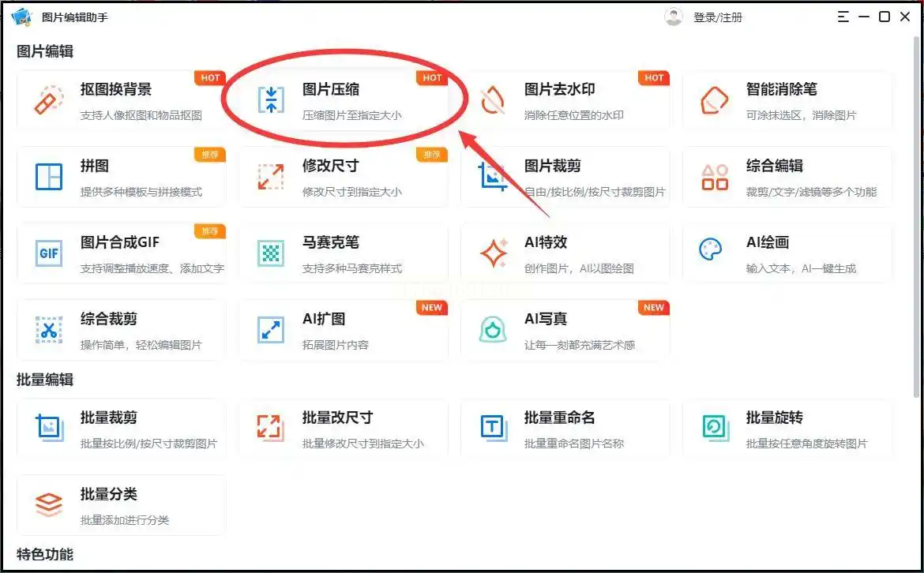Open the 综合编辑 feature card
Viewport: 924px width, 573px height.
pos(787,178)
